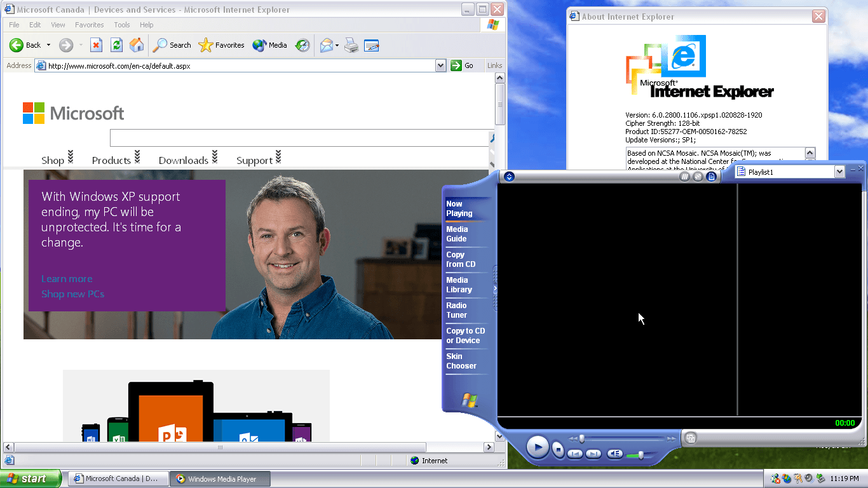
Task: Click the Microsoft logo on the webpage
Action: point(74,113)
